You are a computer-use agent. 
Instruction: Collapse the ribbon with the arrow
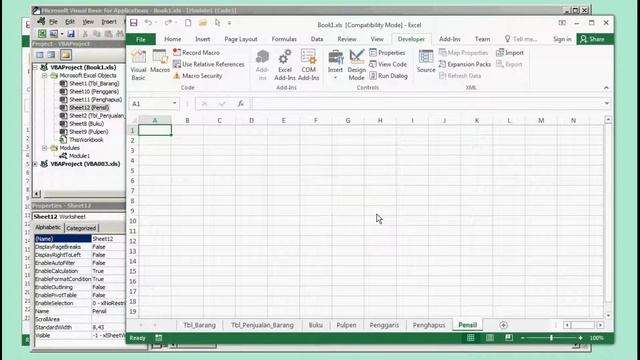[606, 88]
